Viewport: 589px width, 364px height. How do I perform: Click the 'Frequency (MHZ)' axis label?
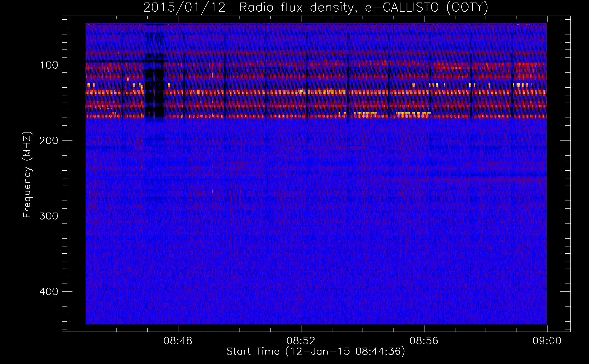[x=27, y=175]
